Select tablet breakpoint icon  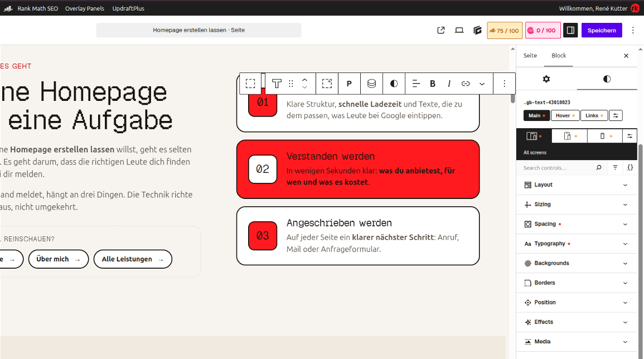[570, 136]
